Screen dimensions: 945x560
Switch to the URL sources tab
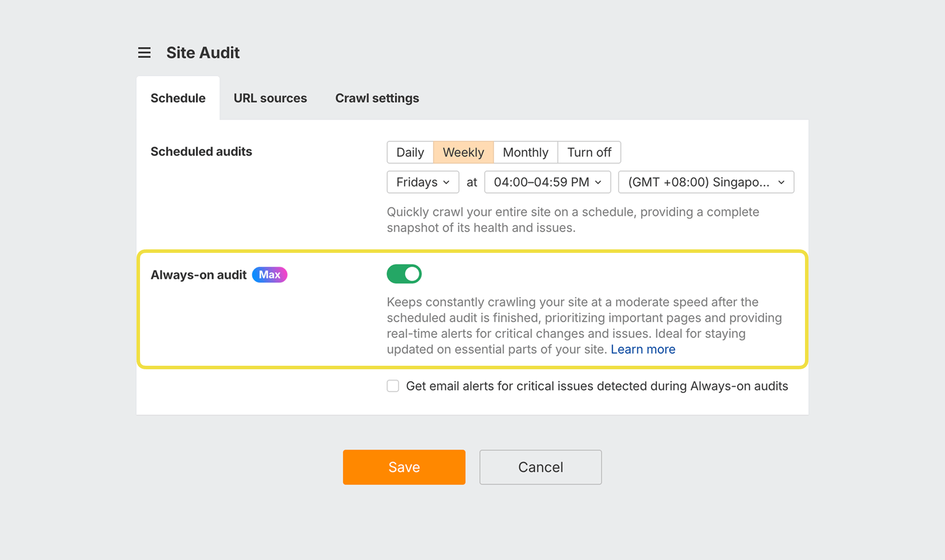pos(270,98)
